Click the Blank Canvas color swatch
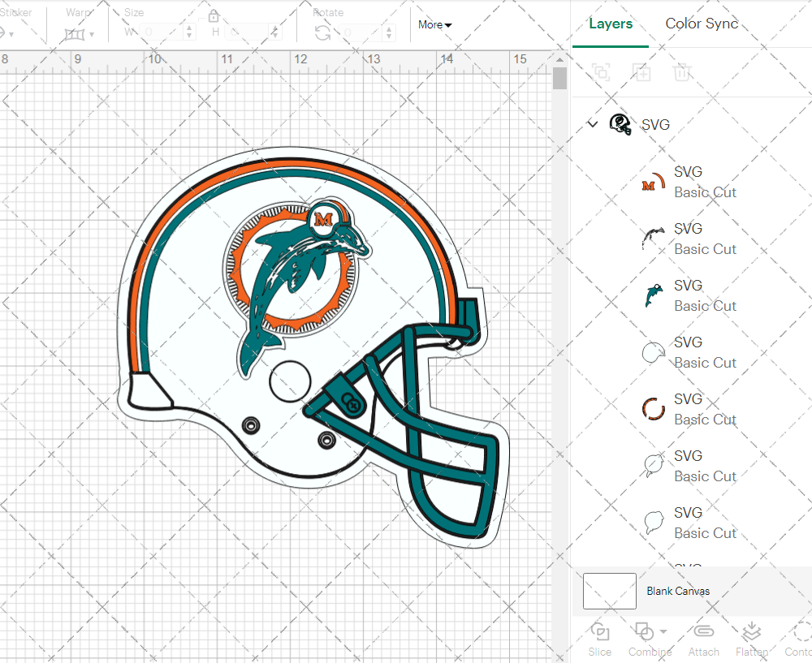 coord(610,591)
